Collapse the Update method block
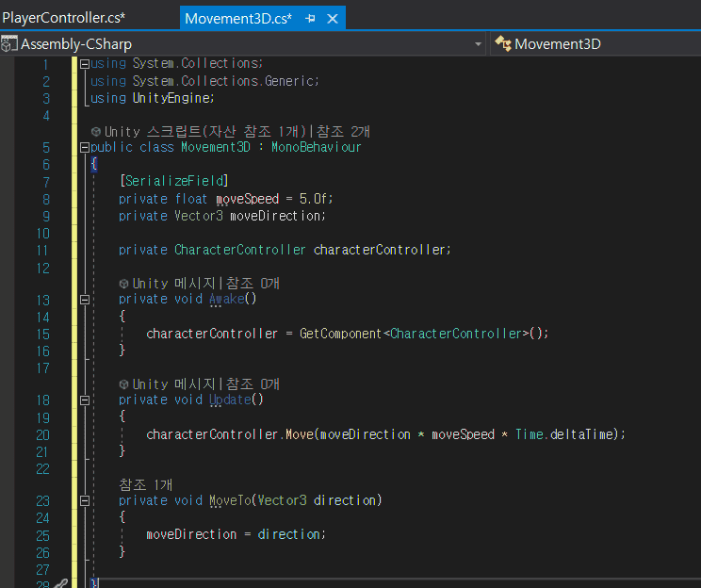Image resolution: width=701 pixels, height=588 pixels. 85,400
